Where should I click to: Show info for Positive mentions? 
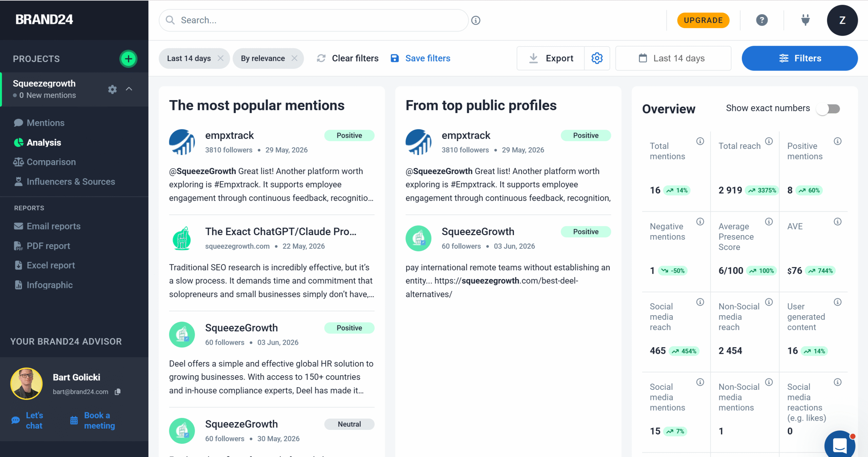pyautogui.click(x=837, y=141)
